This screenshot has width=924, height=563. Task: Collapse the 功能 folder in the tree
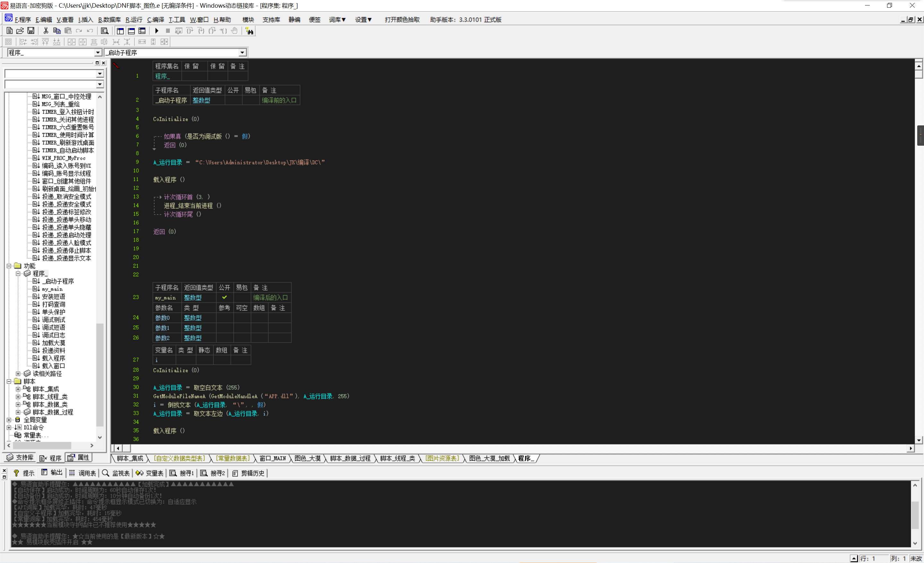[9, 266]
